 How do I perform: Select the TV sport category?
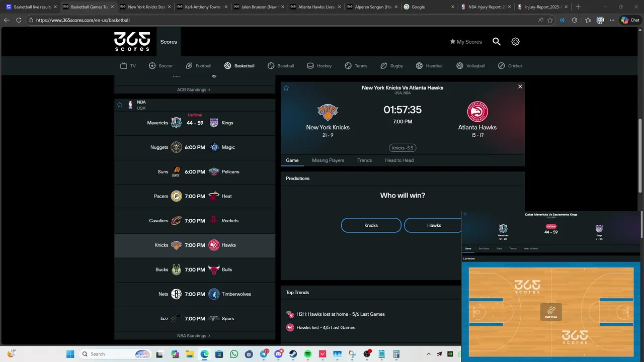[x=128, y=66]
